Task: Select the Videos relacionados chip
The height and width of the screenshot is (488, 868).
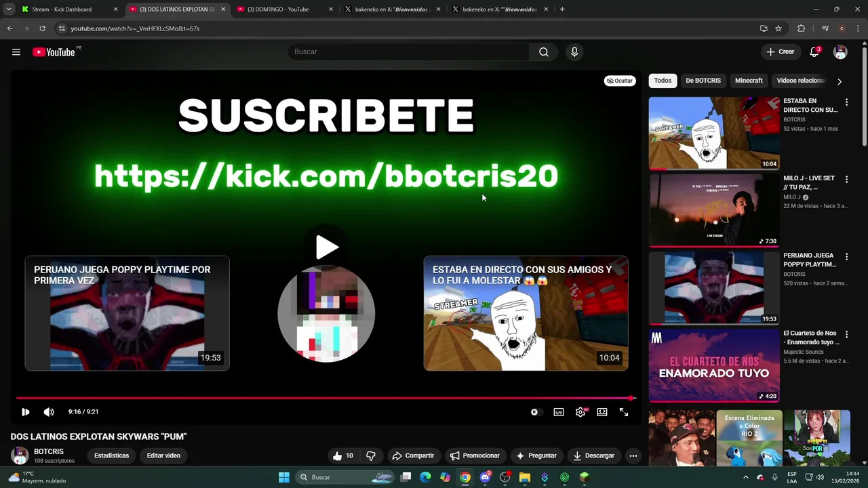Action: pyautogui.click(x=801, y=81)
